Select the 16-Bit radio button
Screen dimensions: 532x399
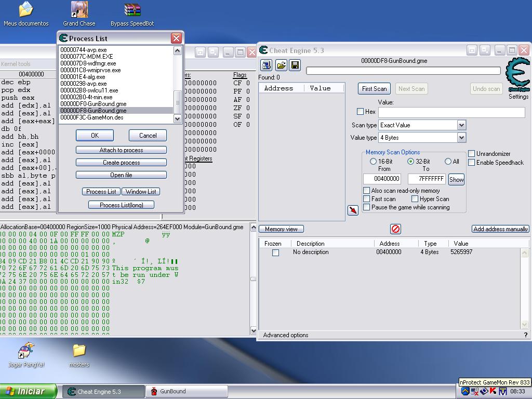(x=373, y=162)
